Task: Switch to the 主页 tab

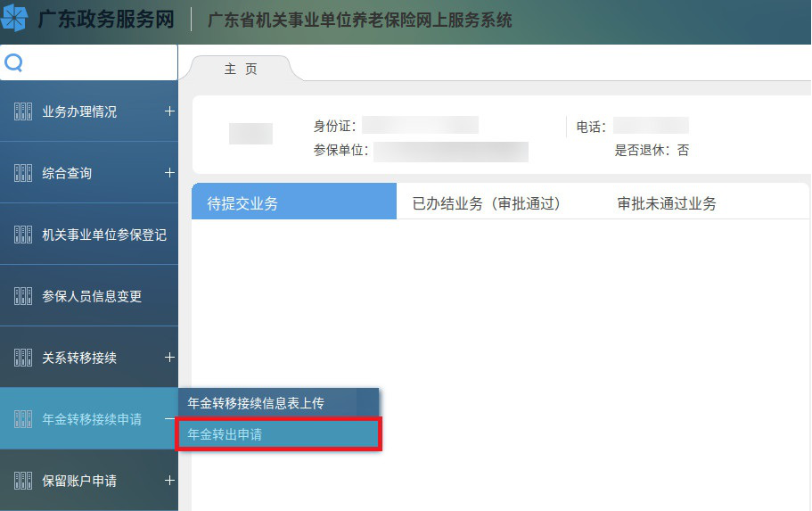Action: coord(241,69)
